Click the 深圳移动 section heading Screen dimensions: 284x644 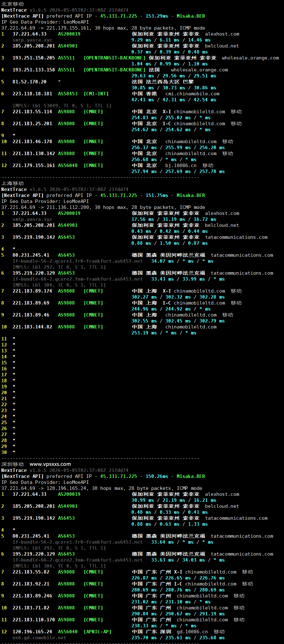13,464
